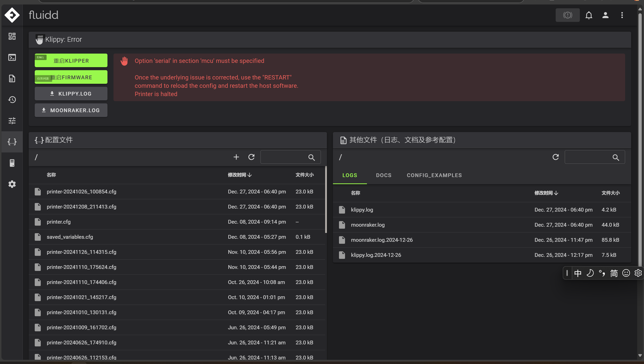Open the print history sidebar icon

pyautogui.click(x=12, y=100)
